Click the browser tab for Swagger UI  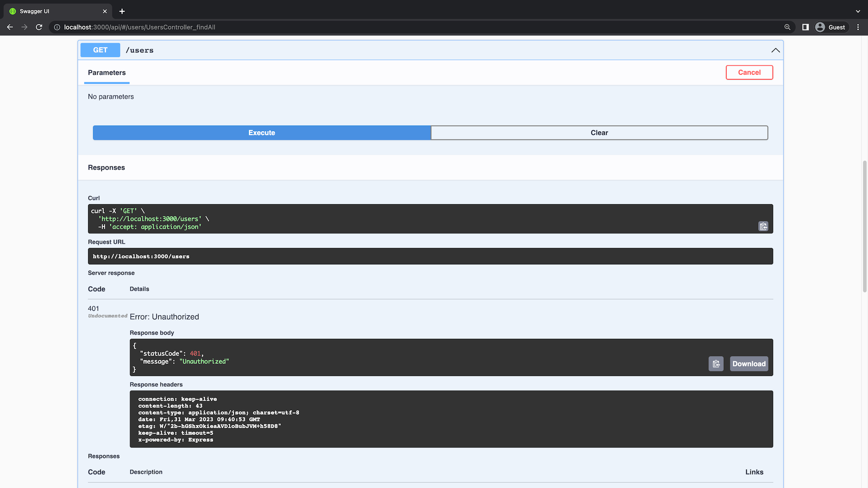click(x=55, y=11)
